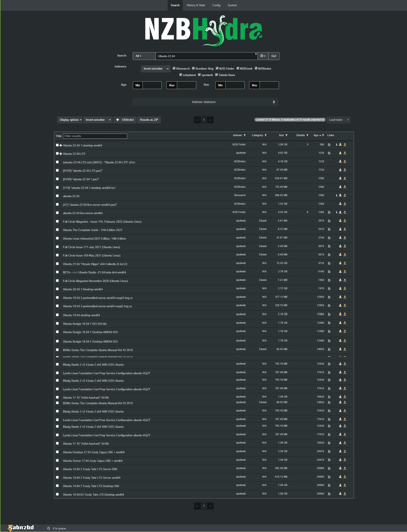This screenshot has height=532, width=407.
Task: Click title 'Ubuntu 21.04 "Hirsute Hippo" x64 Collectie'
Action: pyautogui.click(x=95, y=264)
